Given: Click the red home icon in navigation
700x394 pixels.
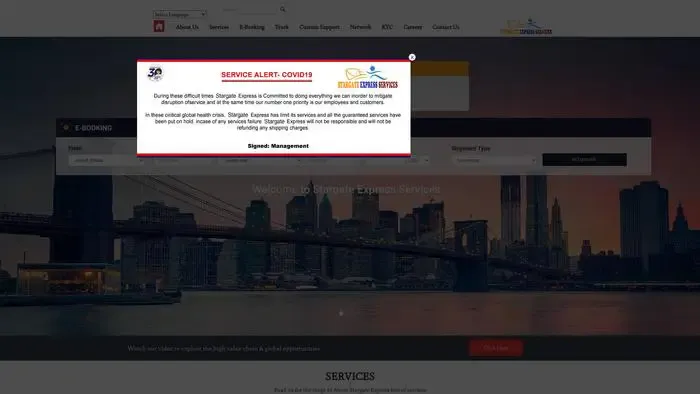Looking at the screenshot, I should pos(159,26).
